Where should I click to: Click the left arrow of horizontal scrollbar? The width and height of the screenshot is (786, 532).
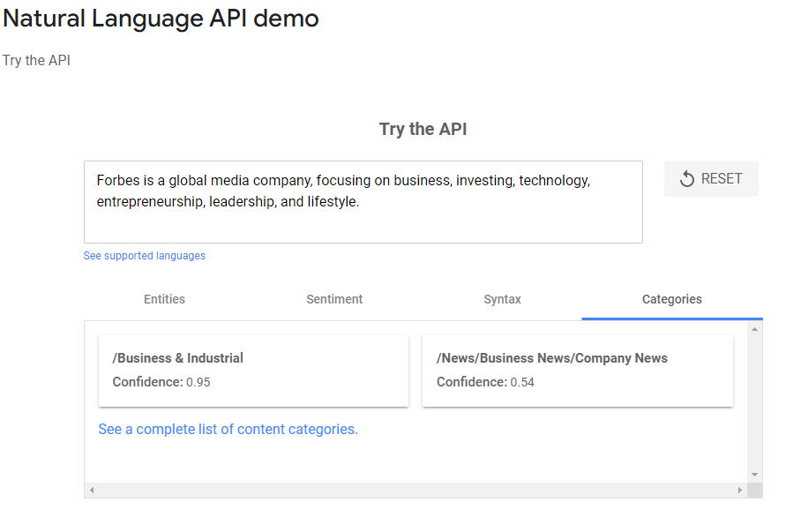[92, 490]
